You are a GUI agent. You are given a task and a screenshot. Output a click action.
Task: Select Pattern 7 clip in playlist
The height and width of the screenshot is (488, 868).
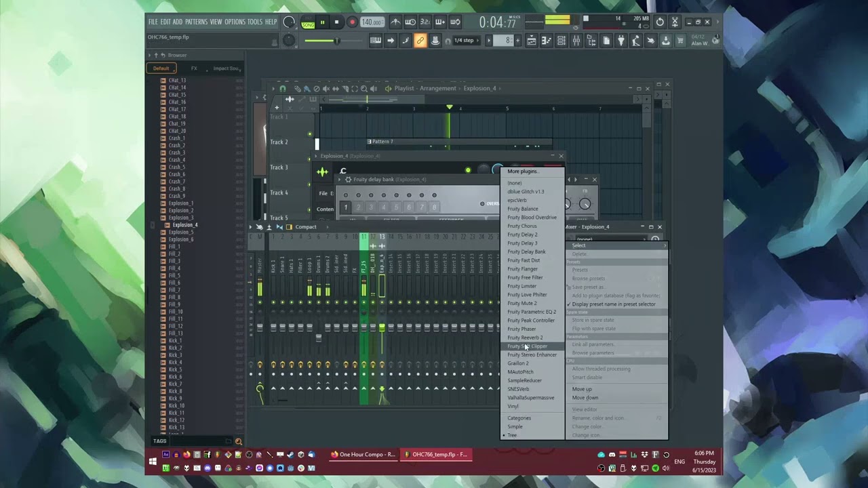point(459,142)
